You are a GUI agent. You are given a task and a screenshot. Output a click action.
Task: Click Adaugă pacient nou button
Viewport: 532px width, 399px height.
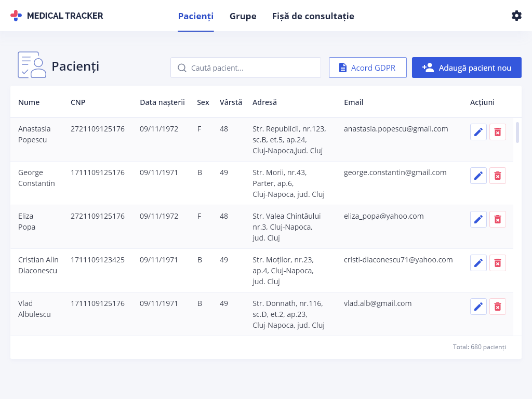(467, 68)
